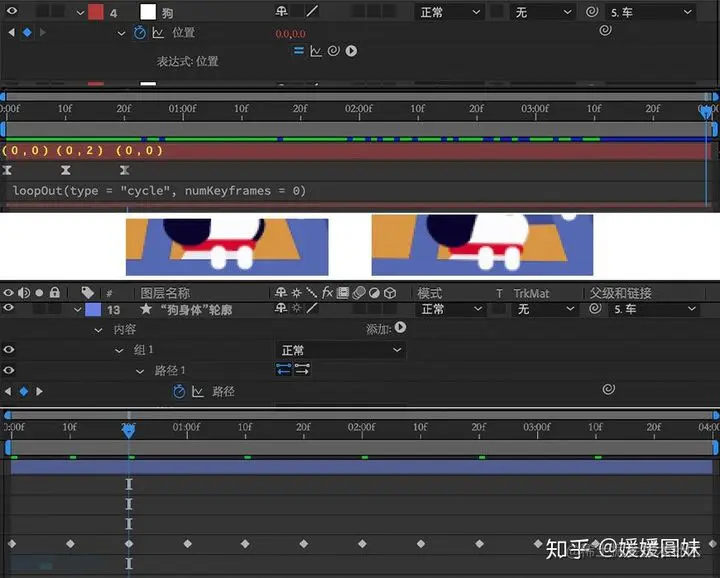
Task: Open 组 1 blend mode dropdown 正常
Action: 341,350
